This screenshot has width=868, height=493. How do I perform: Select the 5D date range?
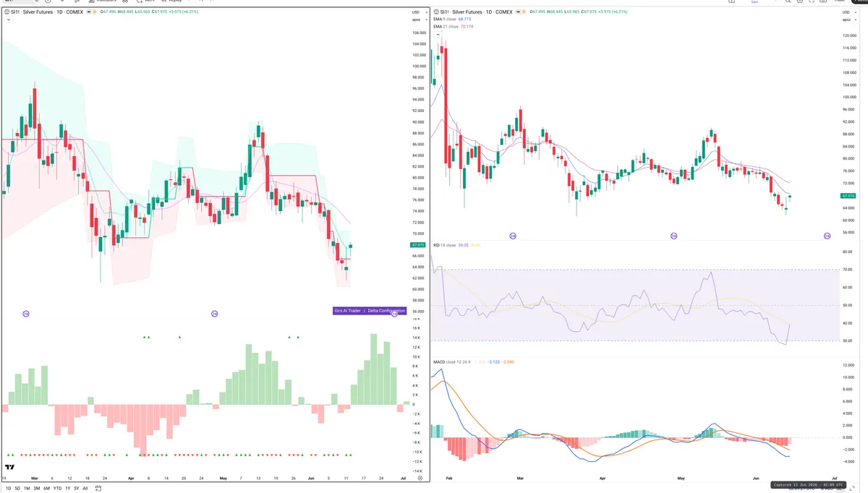17,489
